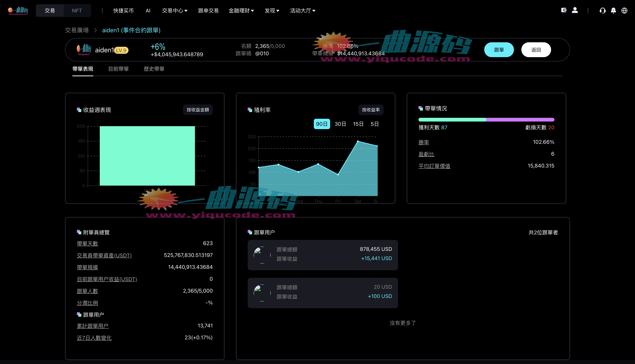Click the chart icon beside 收益週表現
Image resolution: width=635 pixels, height=364 pixels.
point(79,109)
